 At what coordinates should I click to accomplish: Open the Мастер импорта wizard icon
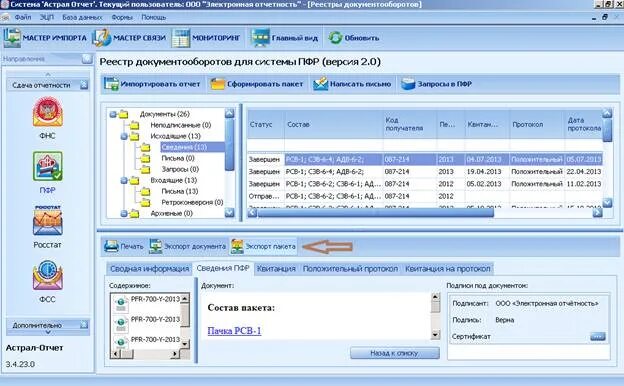point(12,38)
